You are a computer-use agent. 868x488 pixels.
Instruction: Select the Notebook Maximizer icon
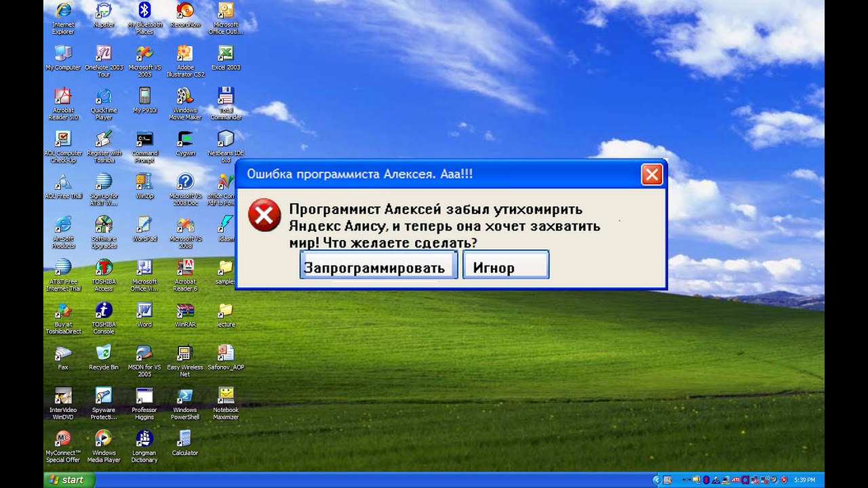pyautogui.click(x=226, y=403)
